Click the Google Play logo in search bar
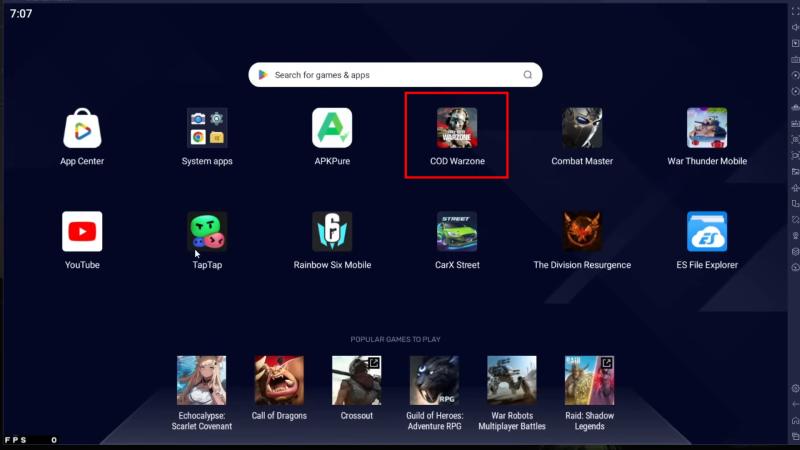 click(263, 75)
